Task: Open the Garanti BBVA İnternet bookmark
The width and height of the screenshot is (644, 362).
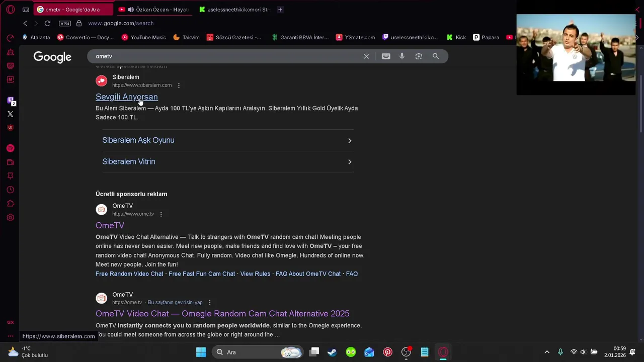Action: pyautogui.click(x=300, y=37)
